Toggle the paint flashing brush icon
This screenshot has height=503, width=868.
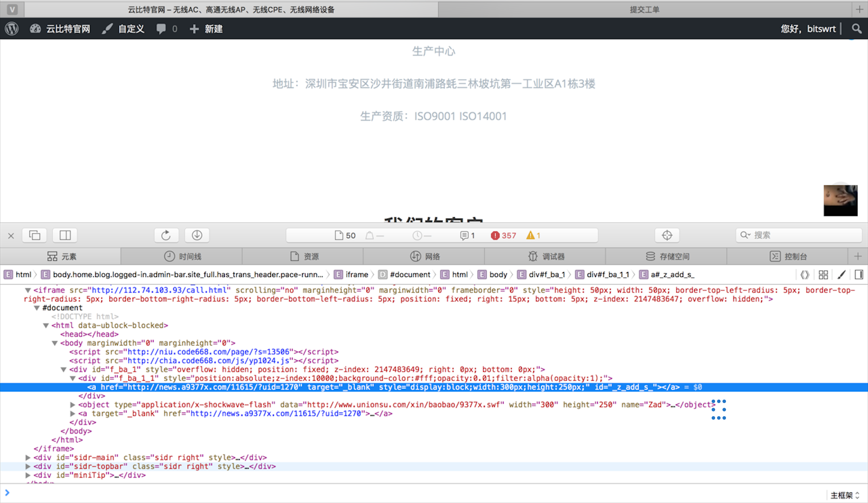click(x=842, y=275)
